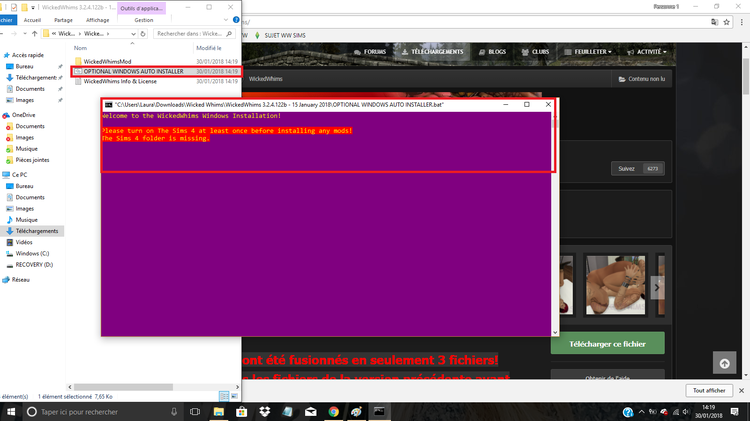Sort files by the Nom column

[x=80, y=48]
